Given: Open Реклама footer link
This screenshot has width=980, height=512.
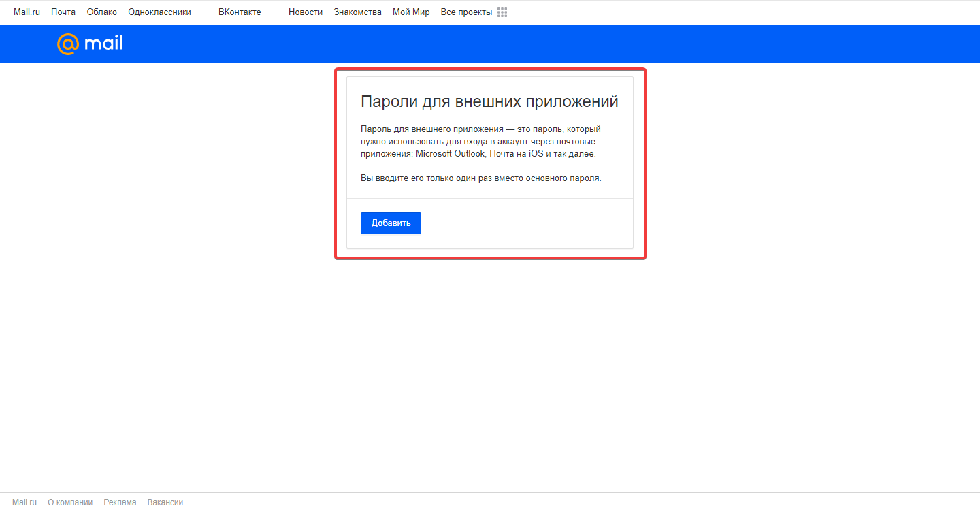Looking at the screenshot, I should pos(120,502).
